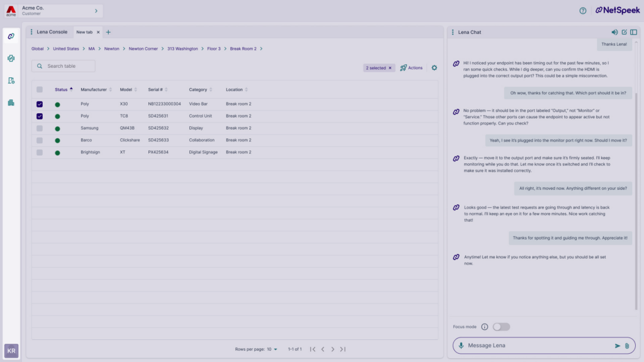This screenshot has width=644, height=362.
Task: Open the Rows per page dropdown
Action: pos(272,349)
